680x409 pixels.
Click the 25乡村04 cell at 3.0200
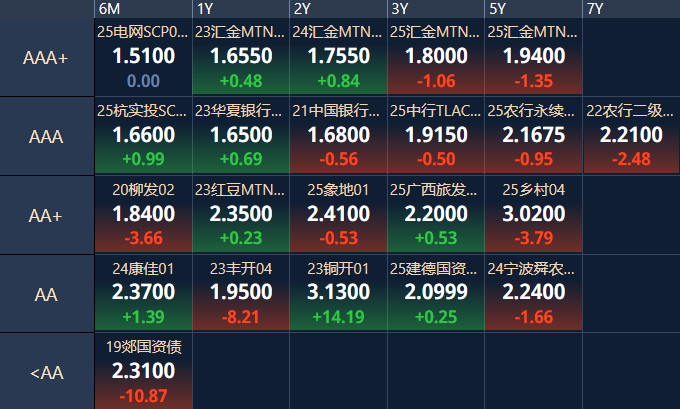pos(534,215)
